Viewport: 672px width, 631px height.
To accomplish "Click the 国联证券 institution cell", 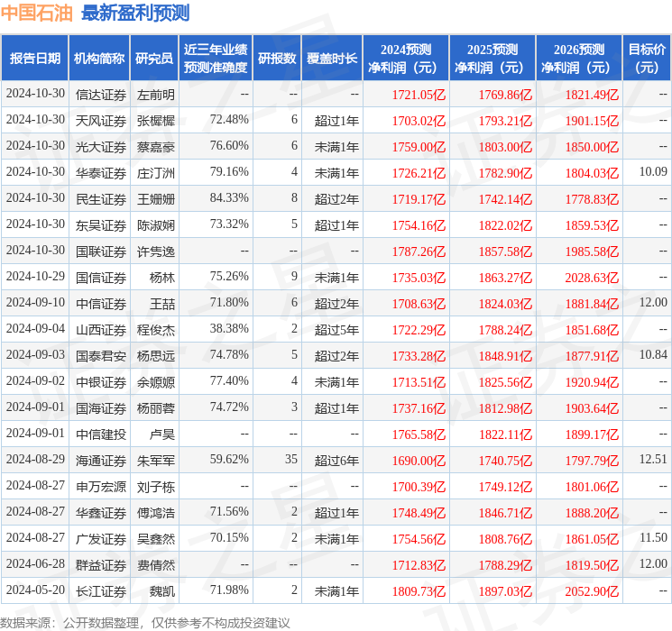I will (101, 251).
